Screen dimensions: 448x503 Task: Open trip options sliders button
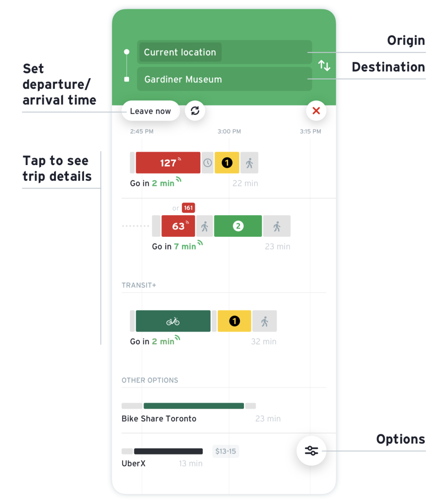pyautogui.click(x=311, y=450)
